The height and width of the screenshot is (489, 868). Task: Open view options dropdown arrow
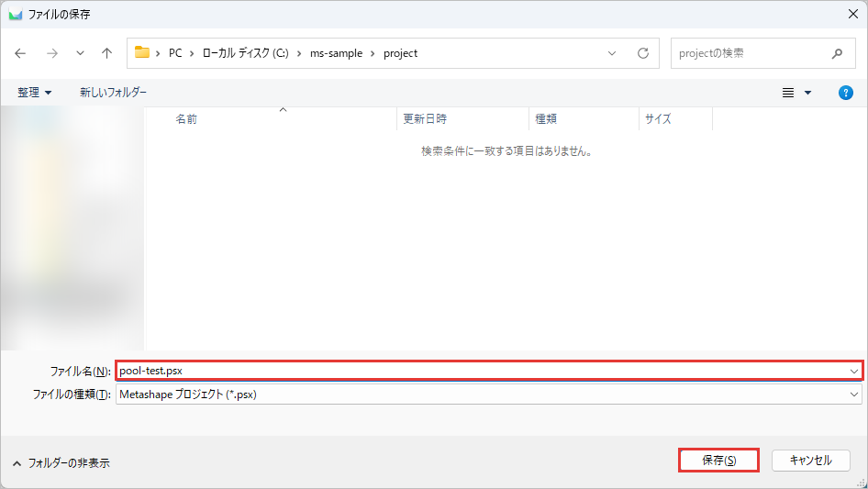[x=807, y=93]
